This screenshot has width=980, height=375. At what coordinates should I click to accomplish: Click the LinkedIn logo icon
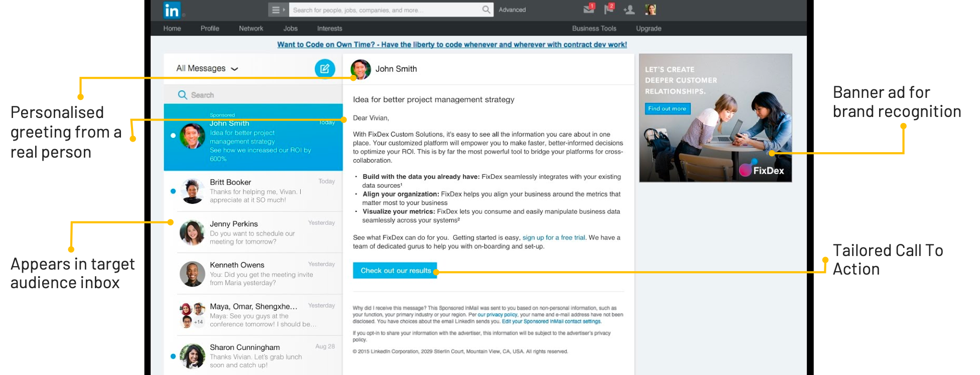pyautogui.click(x=172, y=10)
